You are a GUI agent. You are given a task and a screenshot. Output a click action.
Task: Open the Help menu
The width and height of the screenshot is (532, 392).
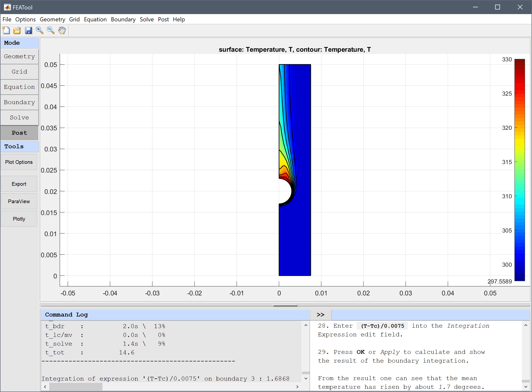[x=179, y=19]
